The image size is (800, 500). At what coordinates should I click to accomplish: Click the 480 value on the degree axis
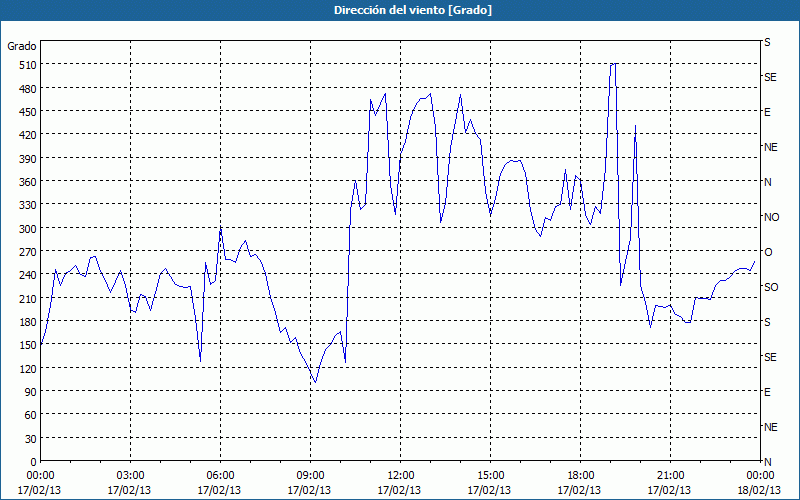pos(28,89)
